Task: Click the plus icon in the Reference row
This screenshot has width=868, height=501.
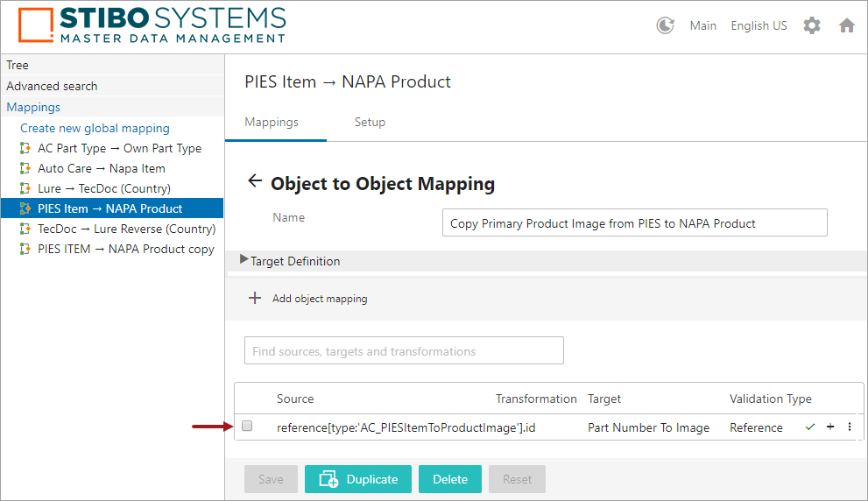Action: click(830, 427)
